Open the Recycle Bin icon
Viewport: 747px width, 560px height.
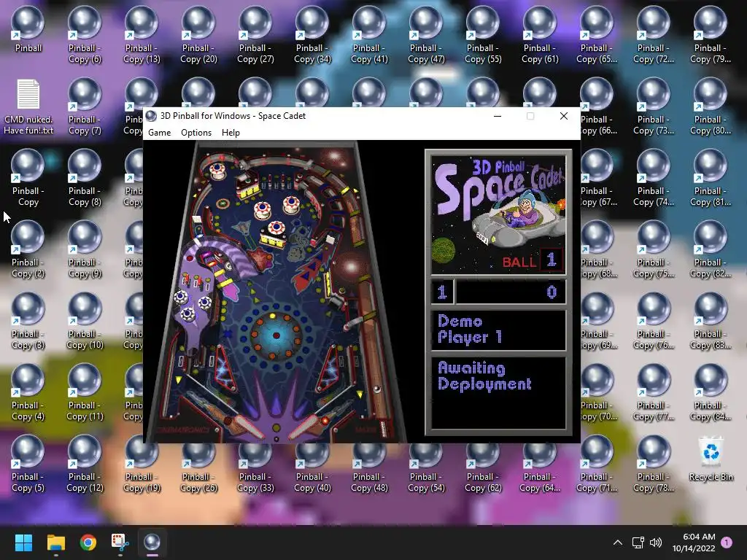pyautogui.click(x=711, y=458)
